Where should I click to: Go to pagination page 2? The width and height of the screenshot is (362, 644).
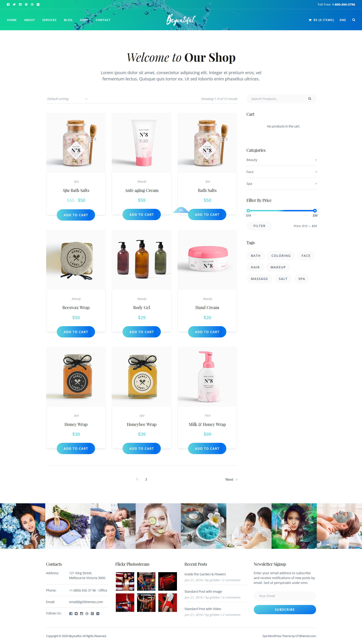pos(146,479)
